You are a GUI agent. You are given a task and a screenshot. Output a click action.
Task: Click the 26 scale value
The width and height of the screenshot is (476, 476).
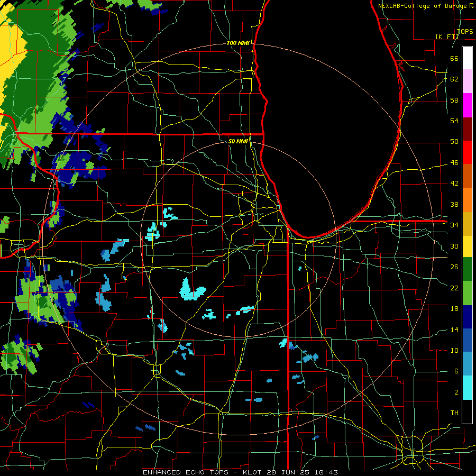(x=454, y=267)
